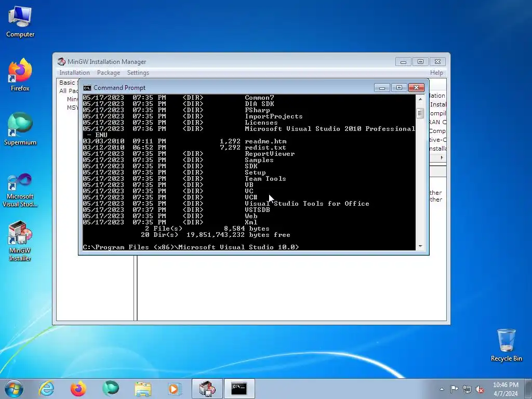Open Firefox from the taskbar
The image size is (532, 399).
tap(78, 389)
